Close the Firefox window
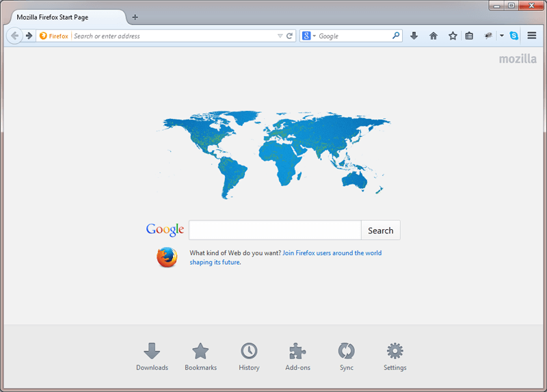547x392 pixels. (531, 5)
